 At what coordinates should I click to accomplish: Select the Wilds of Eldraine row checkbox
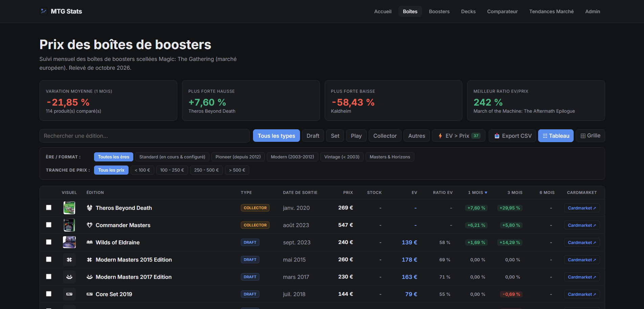point(49,242)
